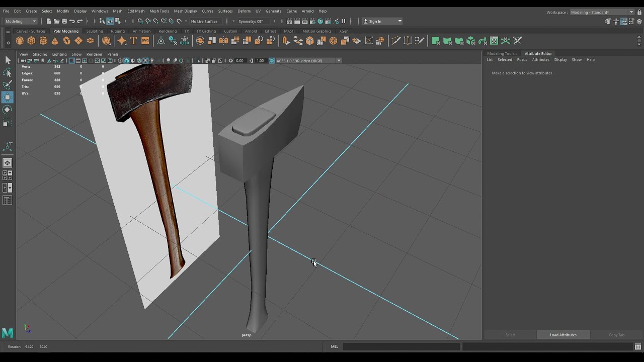Toggle textured display in viewport toolbar
The image size is (644, 362).
[145, 61]
